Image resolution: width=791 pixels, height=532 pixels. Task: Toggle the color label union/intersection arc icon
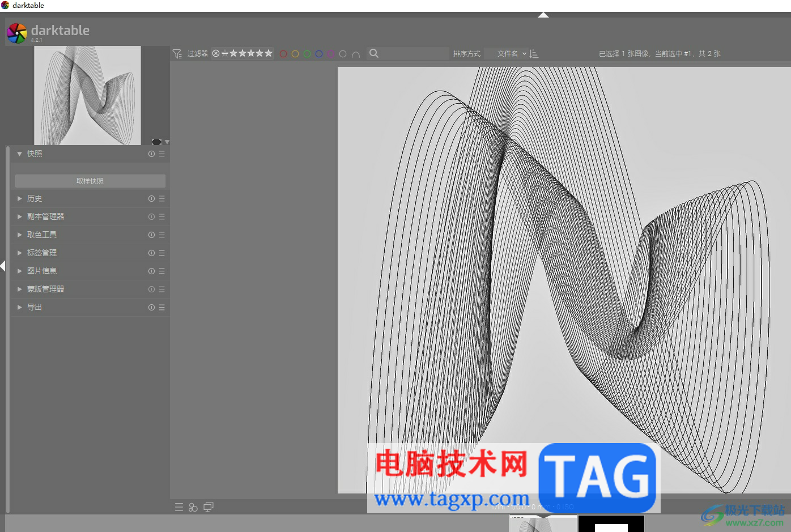(x=356, y=54)
